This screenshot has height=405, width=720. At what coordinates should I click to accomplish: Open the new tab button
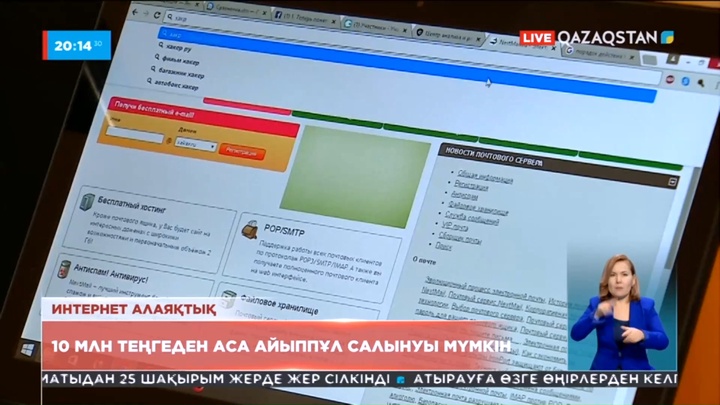click(650, 60)
